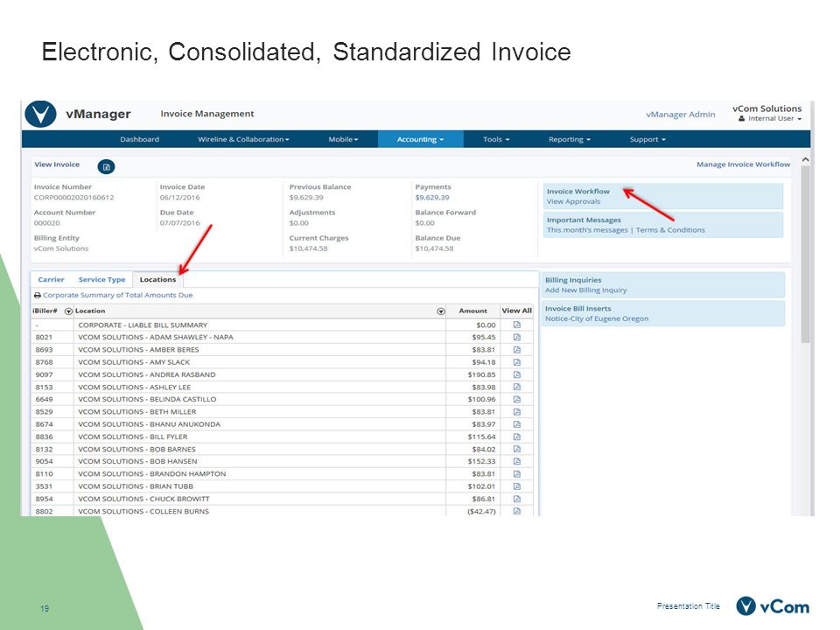Click 'VCOM SOLUTIONS - BRANDON HAMPTON' row text

pyautogui.click(x=152, y=474)
